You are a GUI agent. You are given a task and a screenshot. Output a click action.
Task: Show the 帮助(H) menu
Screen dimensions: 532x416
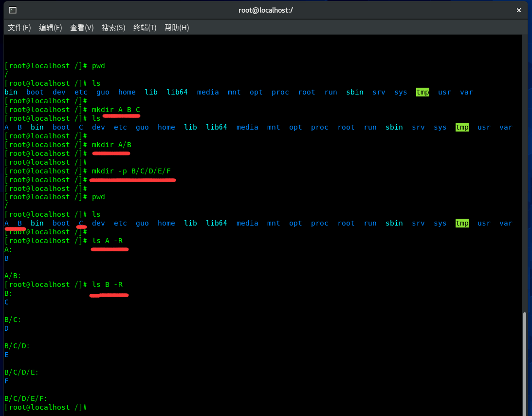(177, 28)
